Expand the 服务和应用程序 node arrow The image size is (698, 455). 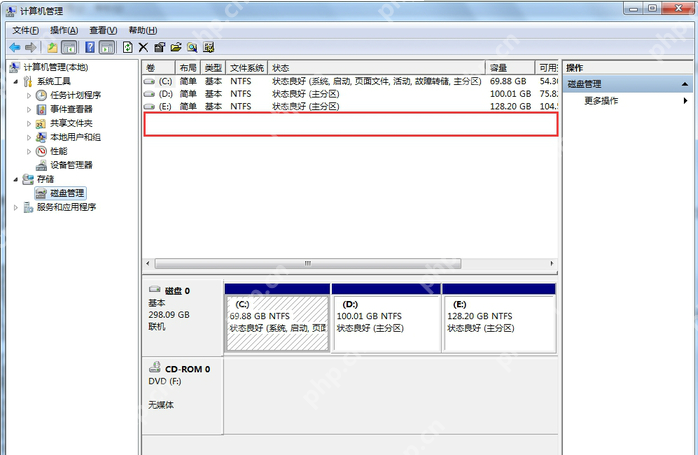16,207
